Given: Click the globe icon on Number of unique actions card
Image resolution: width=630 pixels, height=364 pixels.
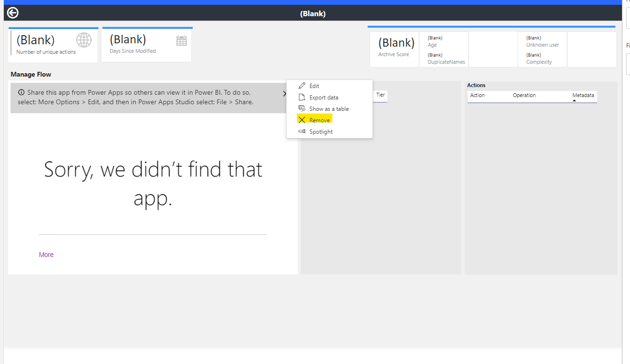Looking at the screenshot, I should [84, 40].
